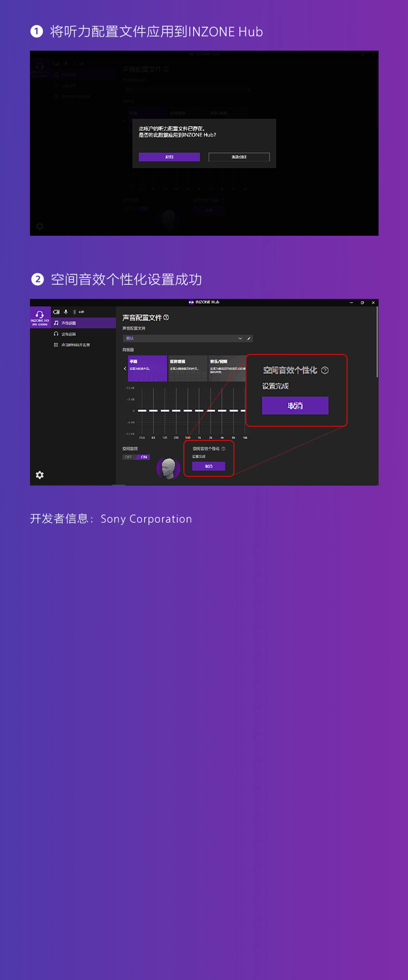
Task: Click the small 取消 button below the EQ graph
Action: [208, 466]
